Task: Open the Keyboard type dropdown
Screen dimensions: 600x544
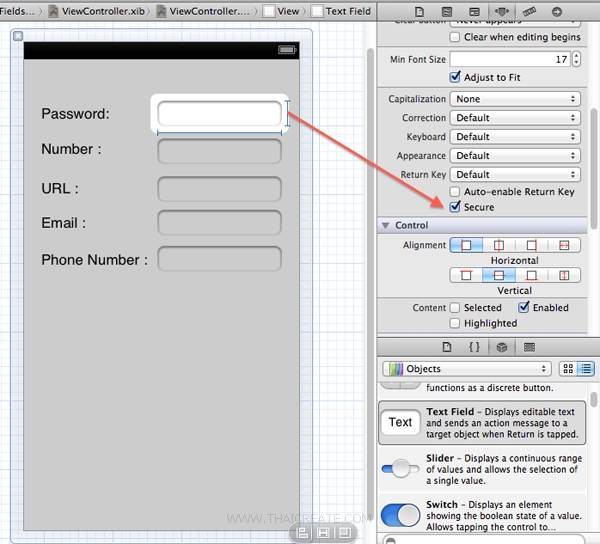Action: [515, 137]
